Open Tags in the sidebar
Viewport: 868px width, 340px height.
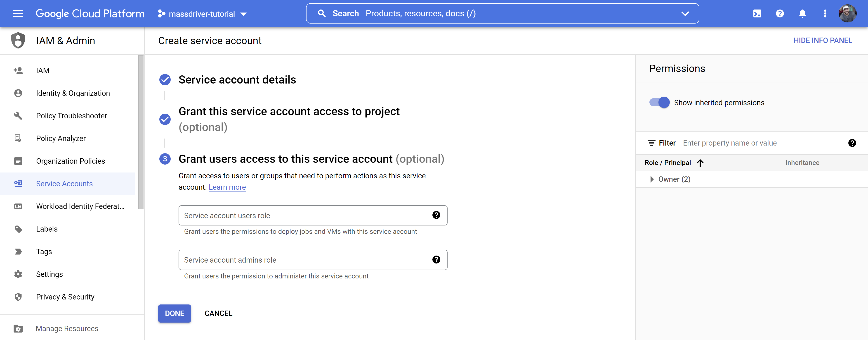tap(67, 252)
